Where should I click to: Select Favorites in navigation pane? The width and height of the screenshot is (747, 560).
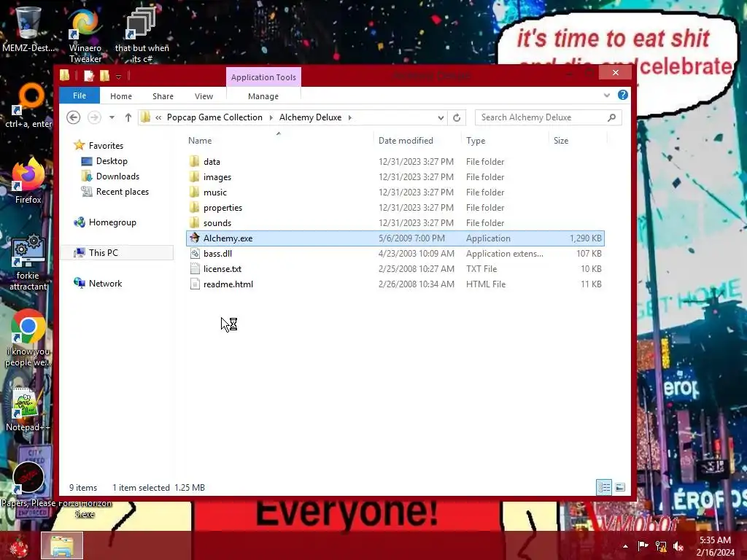[x=98, y=146]
